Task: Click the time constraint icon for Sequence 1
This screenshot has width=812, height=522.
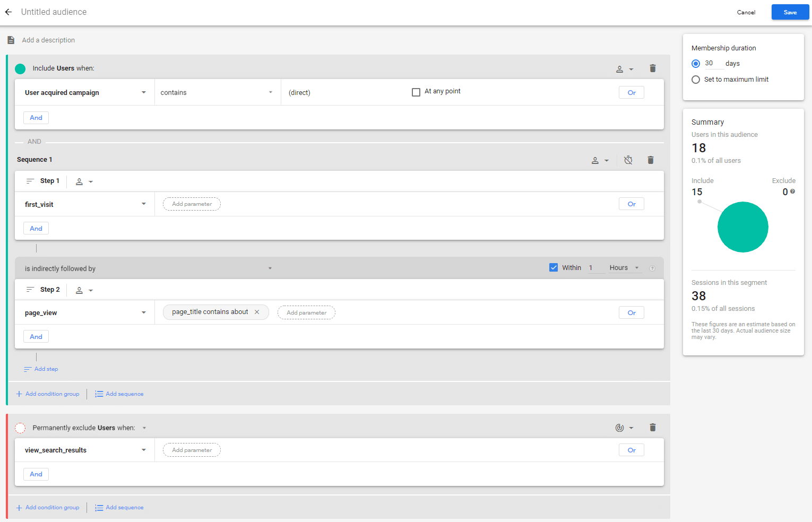Action: (x=628, y=160)
